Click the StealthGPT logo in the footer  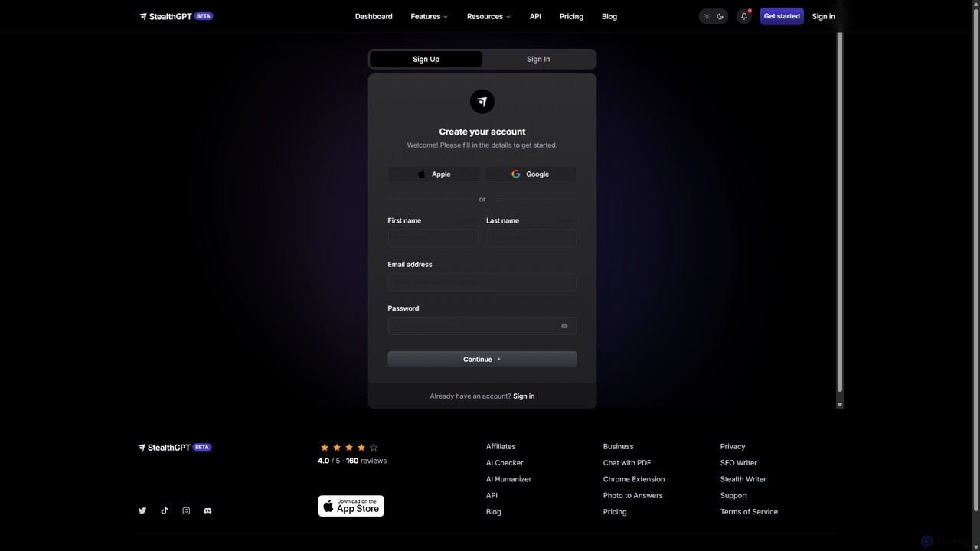pyautogui.click(x=175, y=447)
